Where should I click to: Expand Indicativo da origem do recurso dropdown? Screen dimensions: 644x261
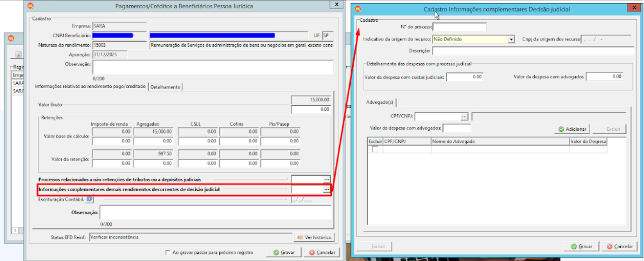(511, 39)
